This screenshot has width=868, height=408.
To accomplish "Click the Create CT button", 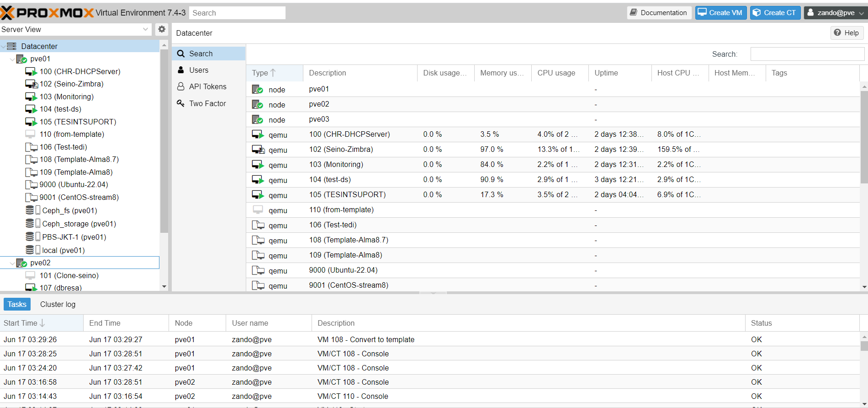I will click(x=775, y=13).
